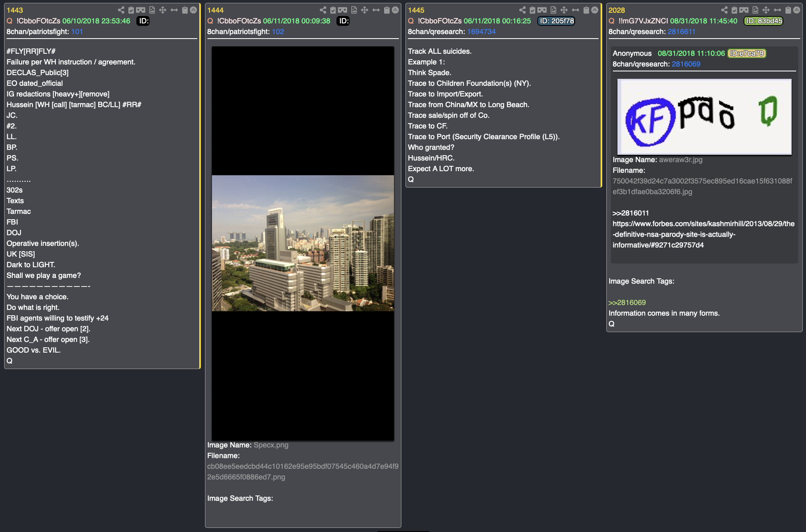Click the goggles icon on post 1443
This screenshot has height=532, width=806.
[141, 10]
